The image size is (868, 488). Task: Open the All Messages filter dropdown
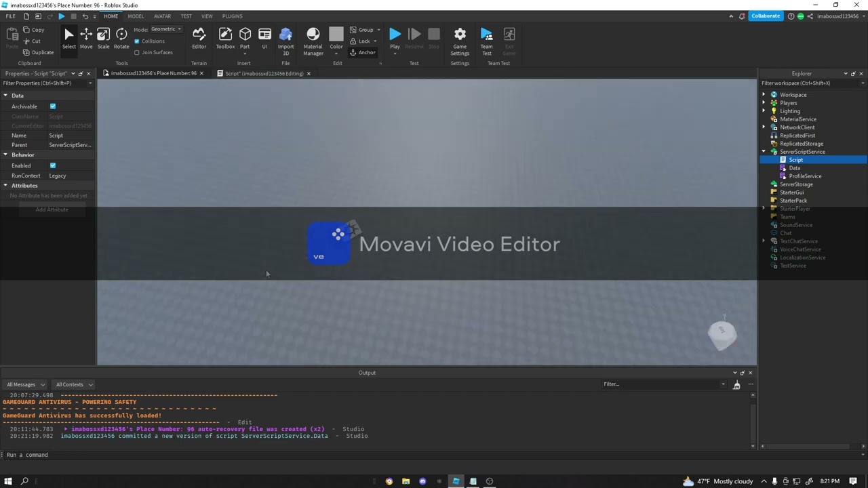pyautogui.click(x=26, y=384)
